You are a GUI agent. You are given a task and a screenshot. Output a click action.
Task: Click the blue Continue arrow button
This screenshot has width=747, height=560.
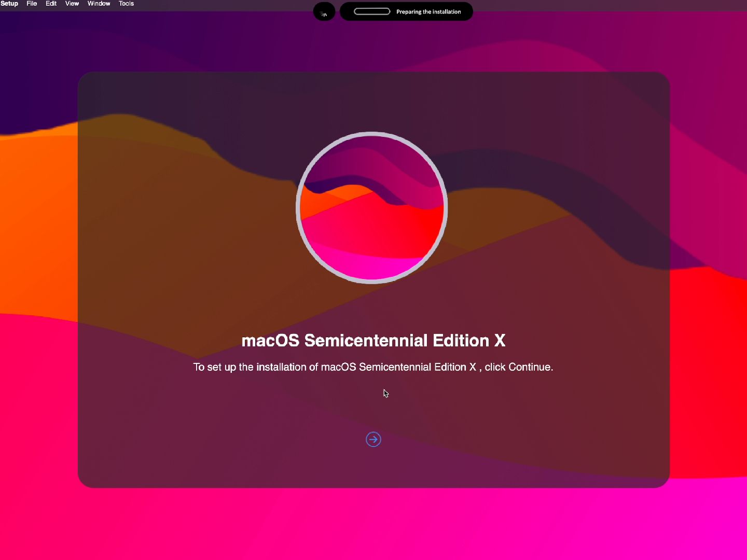[x=374, y=440]
